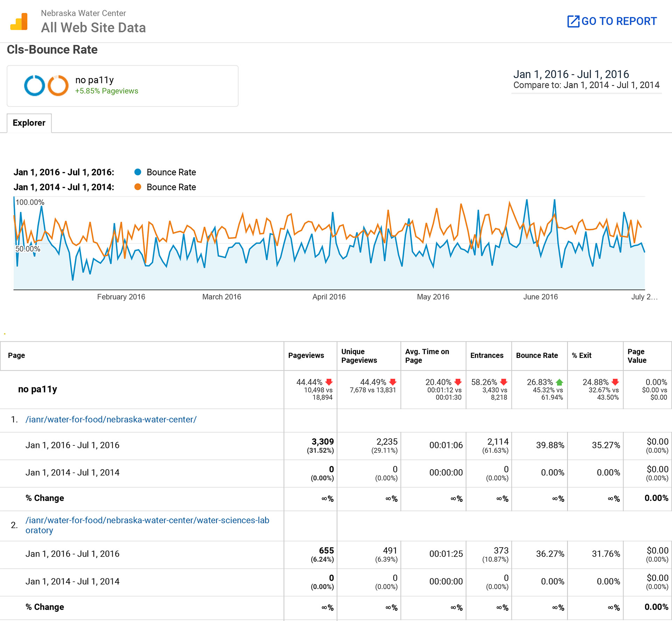The width and height of the screenshot is (672, 621).
Task: Click the blue Bounce Rate legend dot
Action: (x=138, y=172)
